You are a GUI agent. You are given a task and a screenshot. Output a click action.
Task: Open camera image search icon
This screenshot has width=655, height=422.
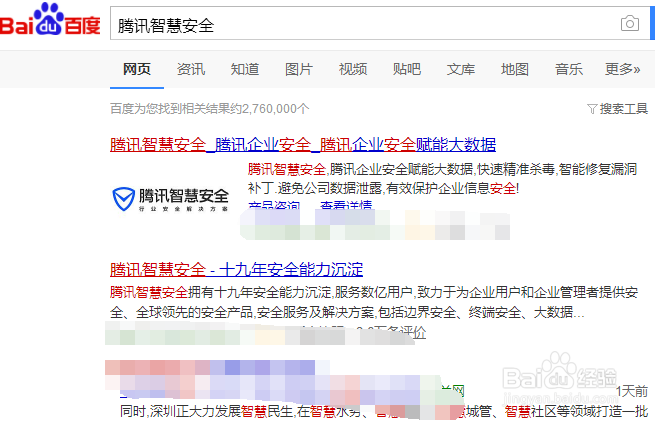pos(630,23)
